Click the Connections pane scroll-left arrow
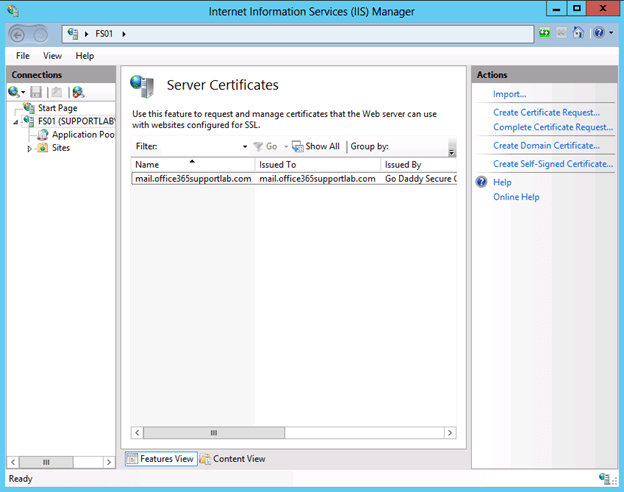The height and width of the screenshot is (492, 624). tap(13, 462)
